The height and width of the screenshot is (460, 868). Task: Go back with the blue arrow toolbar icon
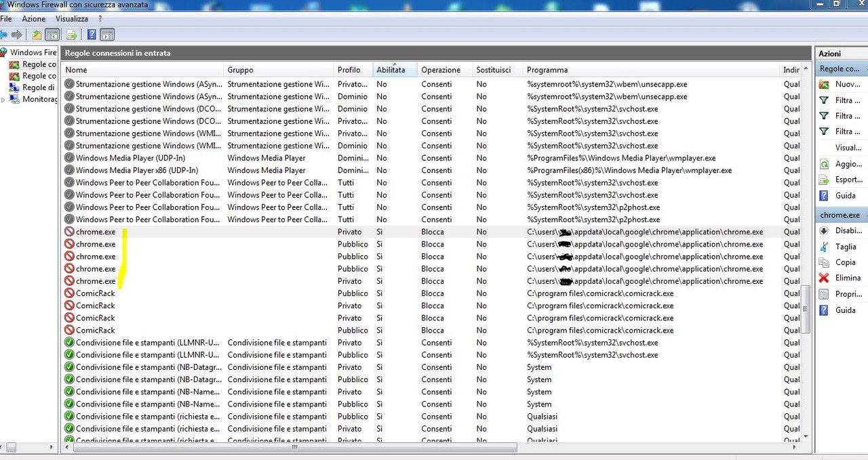click(3, 35)
